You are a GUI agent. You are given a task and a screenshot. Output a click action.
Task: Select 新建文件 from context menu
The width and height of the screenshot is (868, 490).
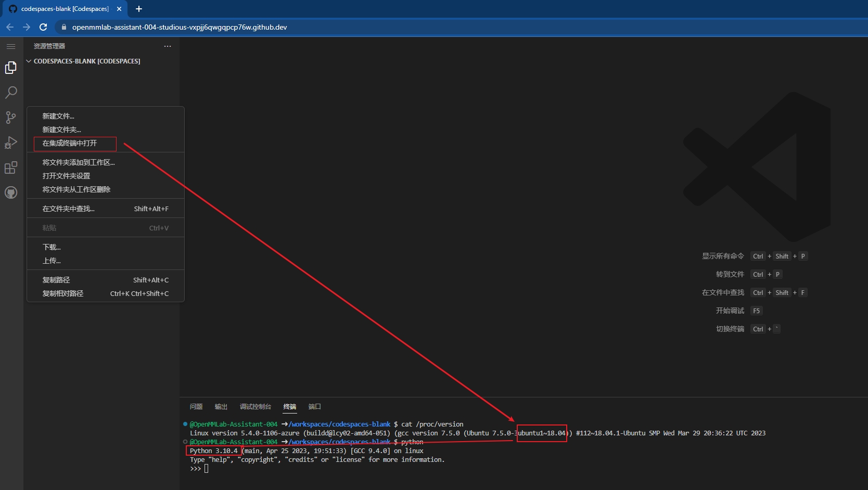point(58,116)
